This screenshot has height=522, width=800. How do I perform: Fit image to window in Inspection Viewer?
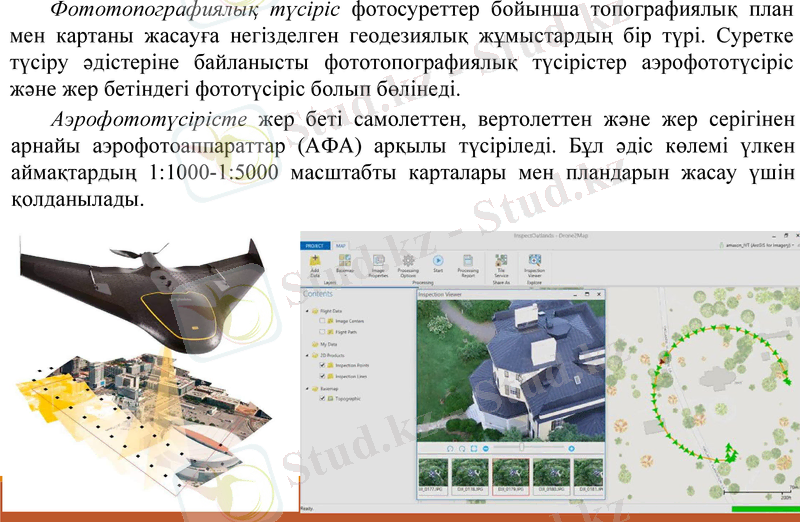473,449
